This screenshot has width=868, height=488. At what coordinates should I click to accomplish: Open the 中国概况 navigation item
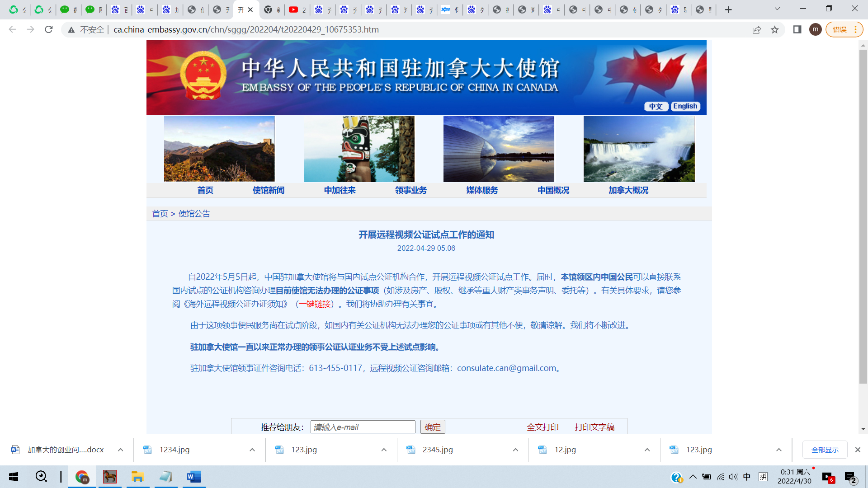point(553,190)
